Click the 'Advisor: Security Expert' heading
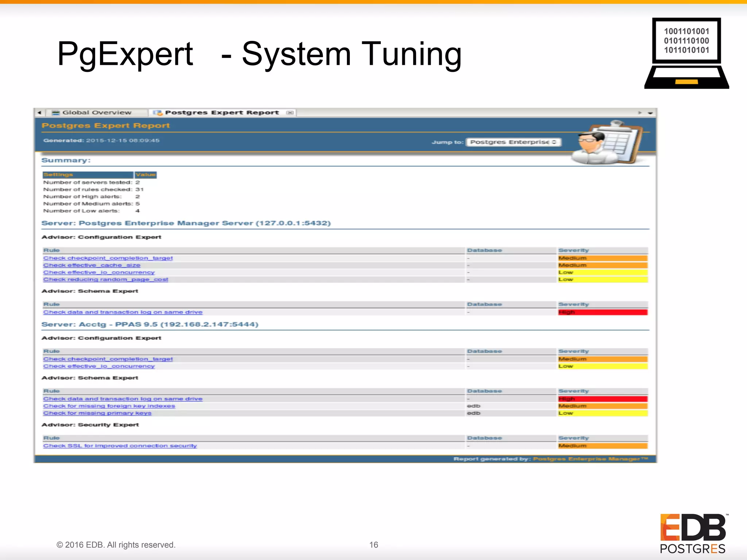Image resolution: width=747 pixels, height=560 pixels. pyautogui.click(x=90, y=425)
